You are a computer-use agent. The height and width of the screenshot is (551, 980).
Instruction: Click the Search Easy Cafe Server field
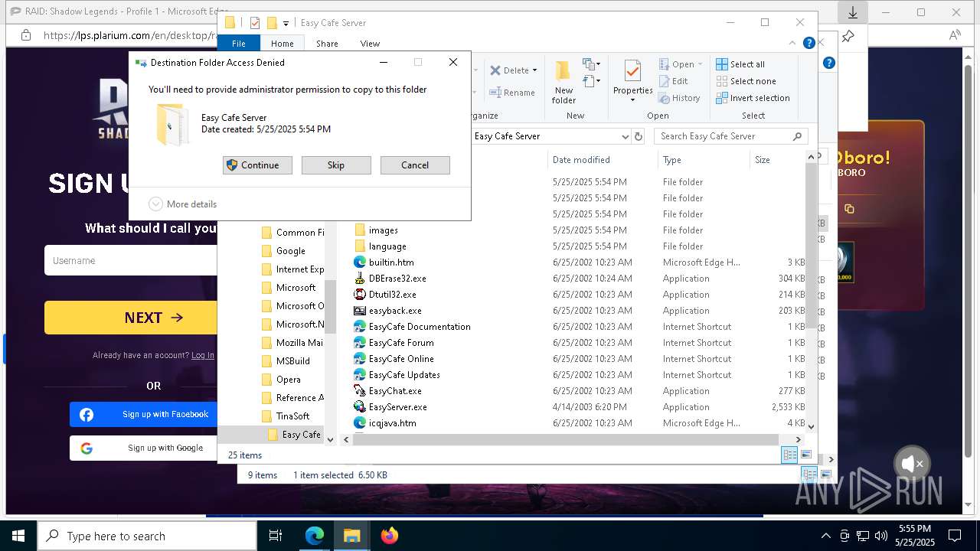pyautogui.click(x=731, y=136)
